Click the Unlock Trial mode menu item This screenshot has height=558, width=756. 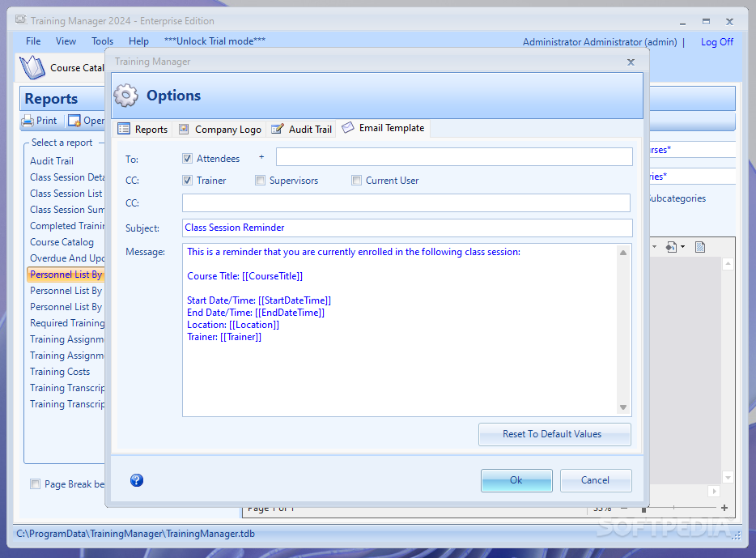[x=214, y=41]
